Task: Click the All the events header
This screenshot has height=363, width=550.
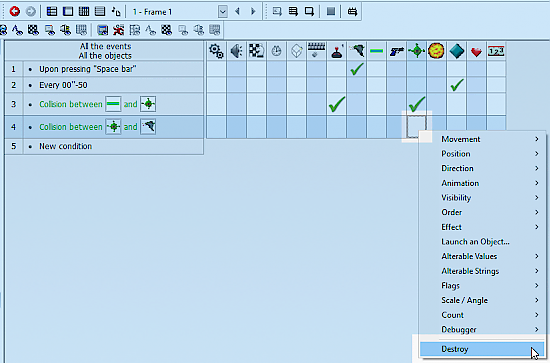Action: point(105,46)
